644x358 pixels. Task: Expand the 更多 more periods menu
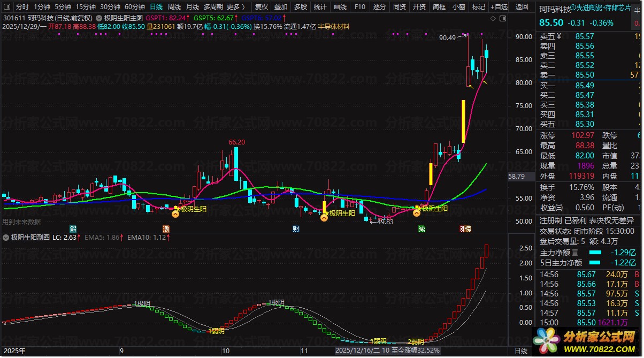point(236,7)
